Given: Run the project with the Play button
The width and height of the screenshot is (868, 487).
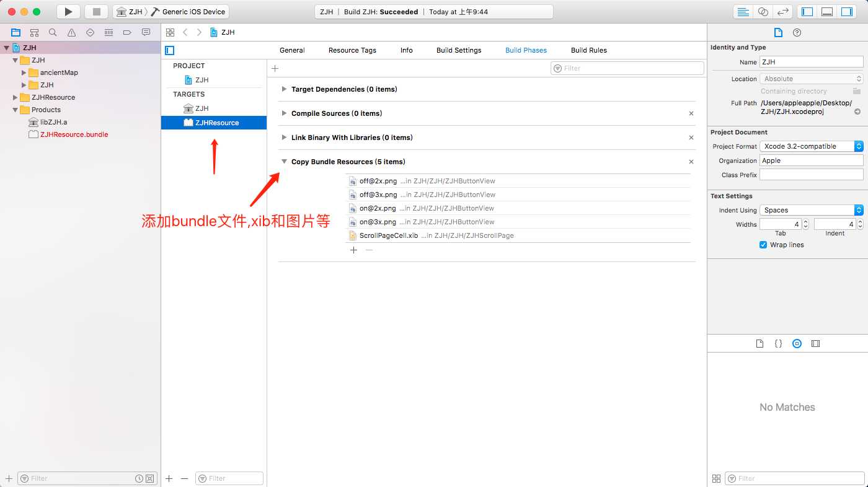Looking at the screenshot, I should (x=68, y=12).
